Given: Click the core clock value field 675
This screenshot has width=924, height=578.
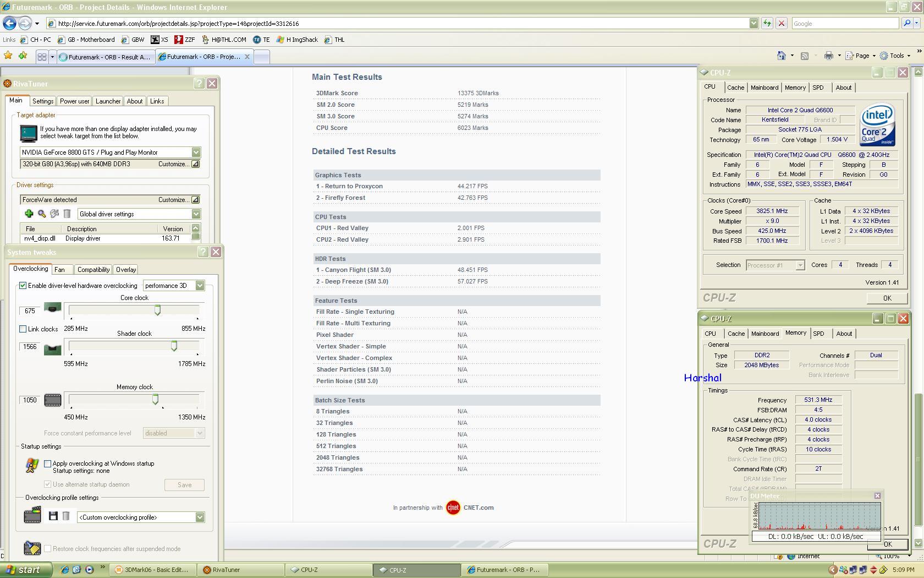Looking at the screenshot, I should click(x=30, y=310).
